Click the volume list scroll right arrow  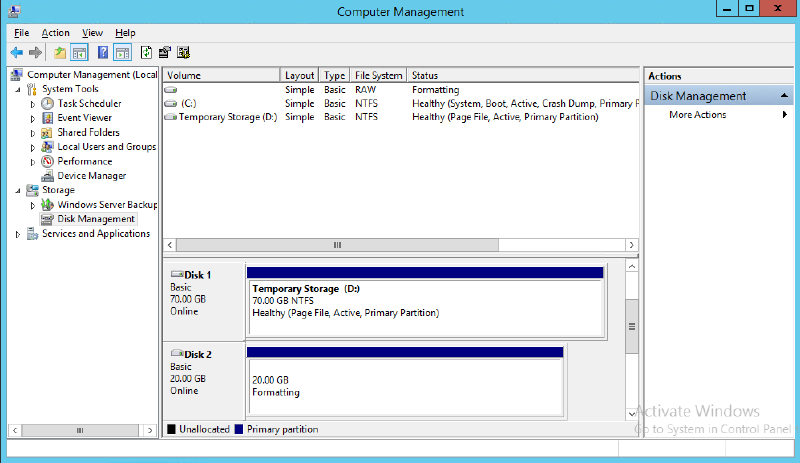point(632,245)
